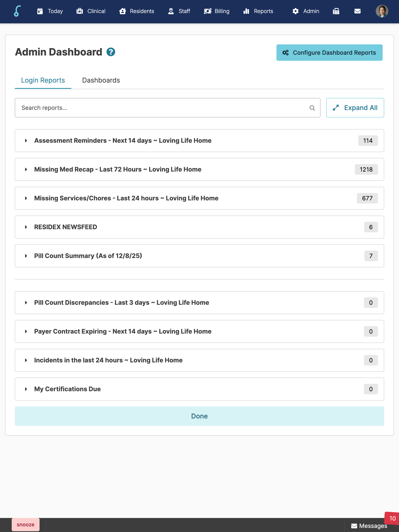Click the facility building icon in the navbar
Viewport: 399px width, 532px height.
[336, 11]
